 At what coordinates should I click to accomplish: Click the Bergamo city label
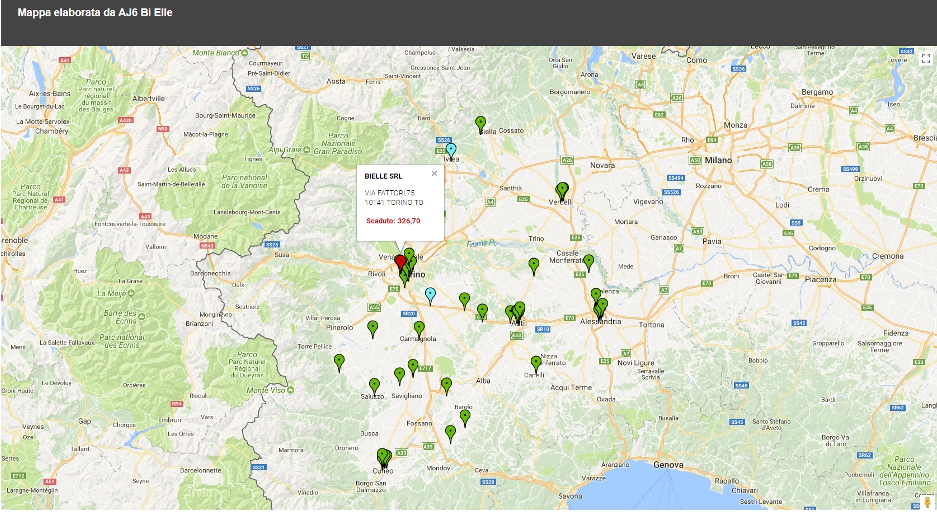click(817, 92)
